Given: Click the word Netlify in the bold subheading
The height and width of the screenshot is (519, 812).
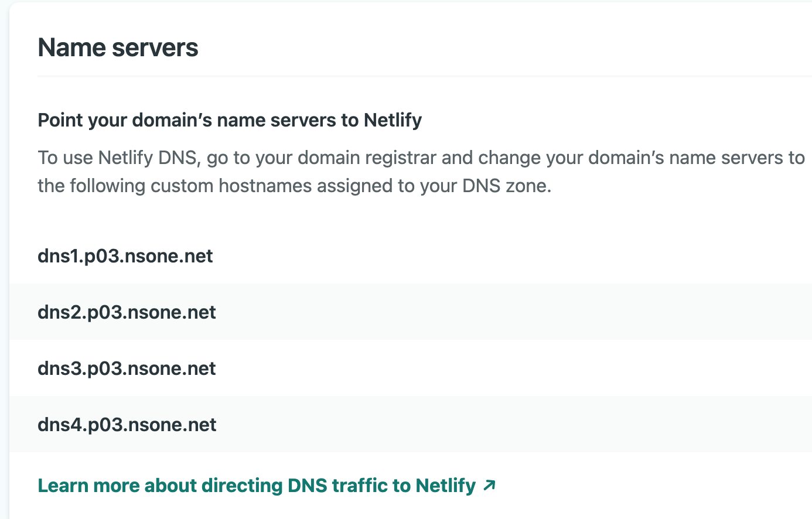Looking at the screenshot, I should click(393, 120).
